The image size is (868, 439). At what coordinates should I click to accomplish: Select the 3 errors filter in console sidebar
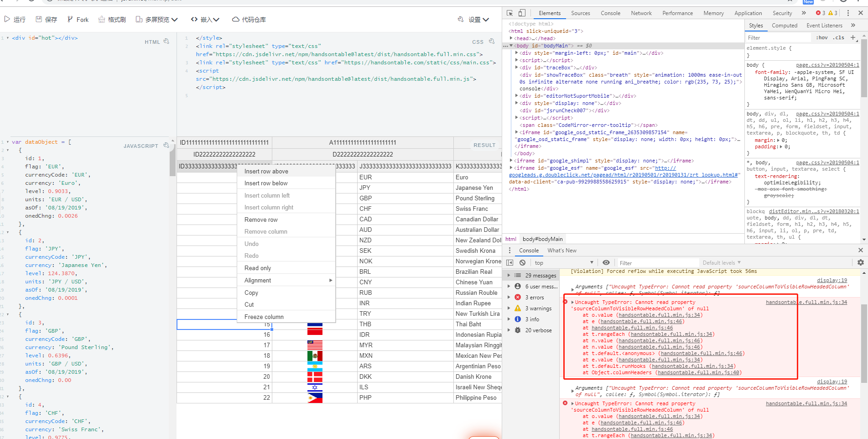535,297
